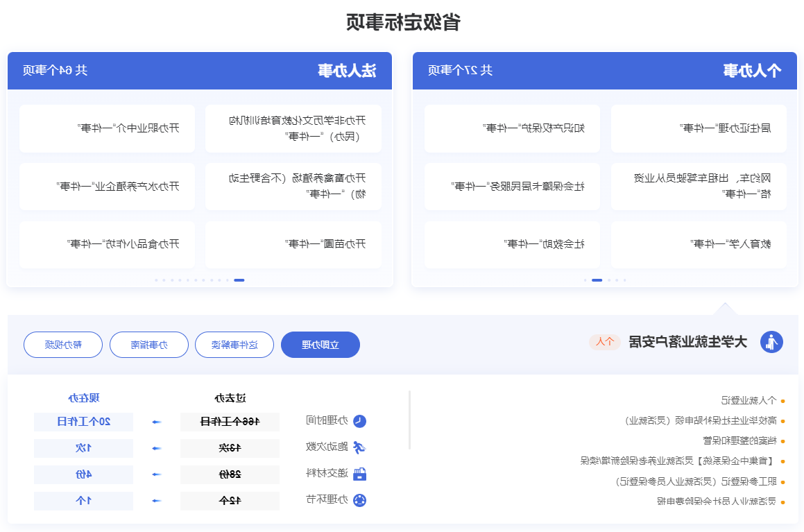
Task: Open the 知识产权保护"一件事" card
Action: (x=512, y=128)
